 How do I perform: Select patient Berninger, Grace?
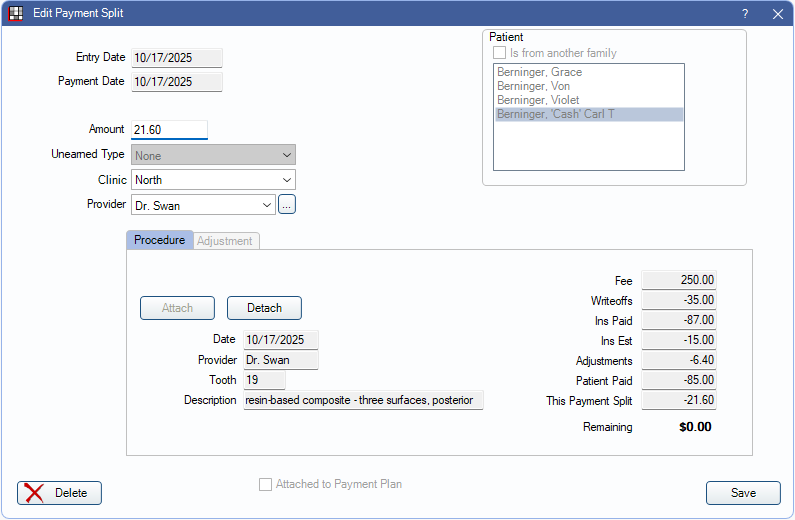[x=539, y=72]
